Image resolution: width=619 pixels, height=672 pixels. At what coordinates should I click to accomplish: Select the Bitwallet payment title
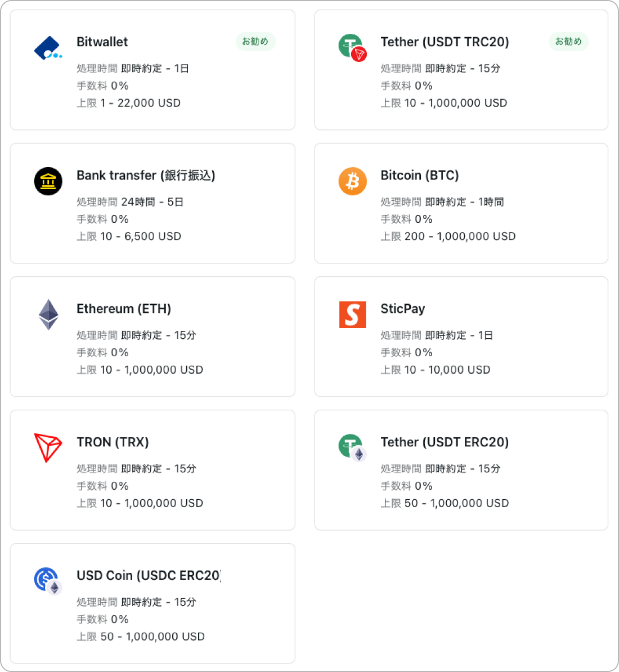(x=102, y=42)
